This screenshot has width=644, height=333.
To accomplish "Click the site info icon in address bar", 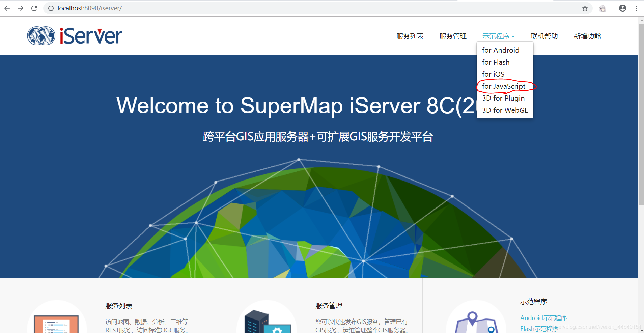I will 51,8.
